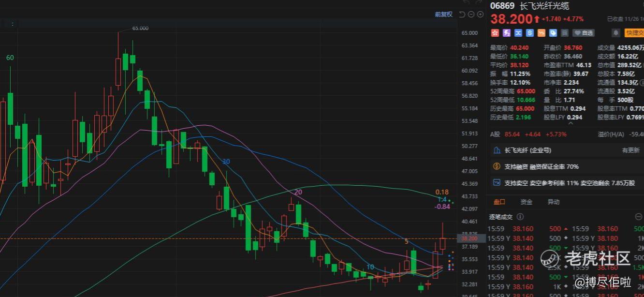Click the 振幅 11.25% value

pos(520,74)
